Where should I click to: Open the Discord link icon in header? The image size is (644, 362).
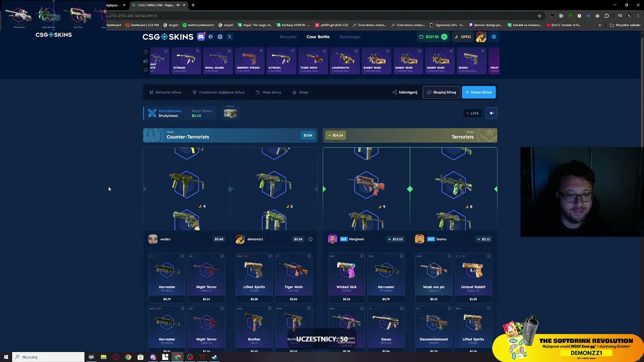201,37
